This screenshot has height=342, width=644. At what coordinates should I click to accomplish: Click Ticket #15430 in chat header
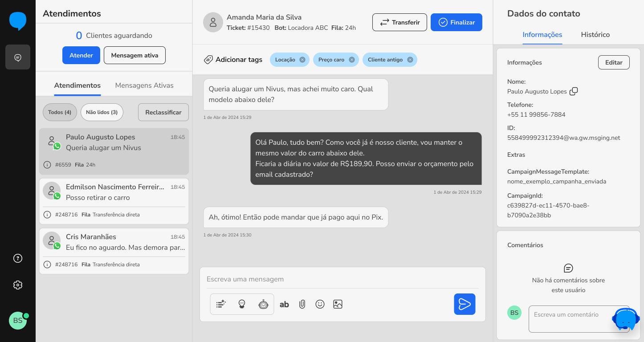pyautogui.click(x=248, y=28)
